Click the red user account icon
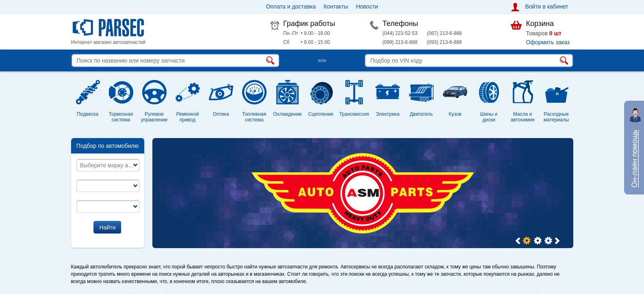The image size is (644, 294). coord(515,7)
